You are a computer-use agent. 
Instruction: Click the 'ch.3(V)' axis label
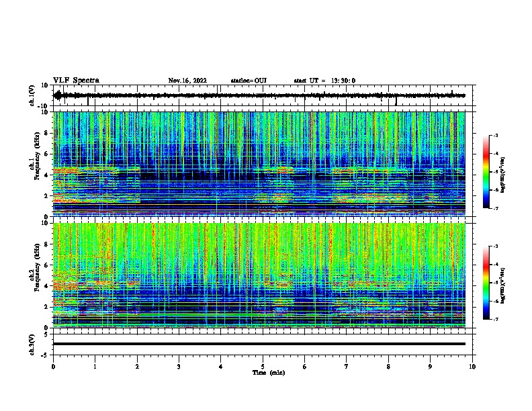point(32,345)
